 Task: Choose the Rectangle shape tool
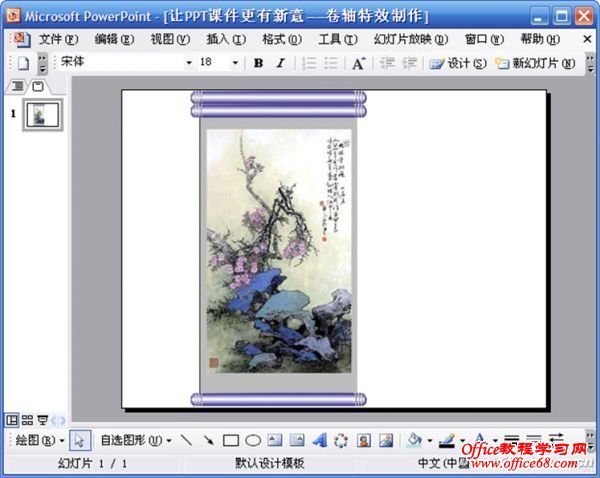[x=230, y=440]
